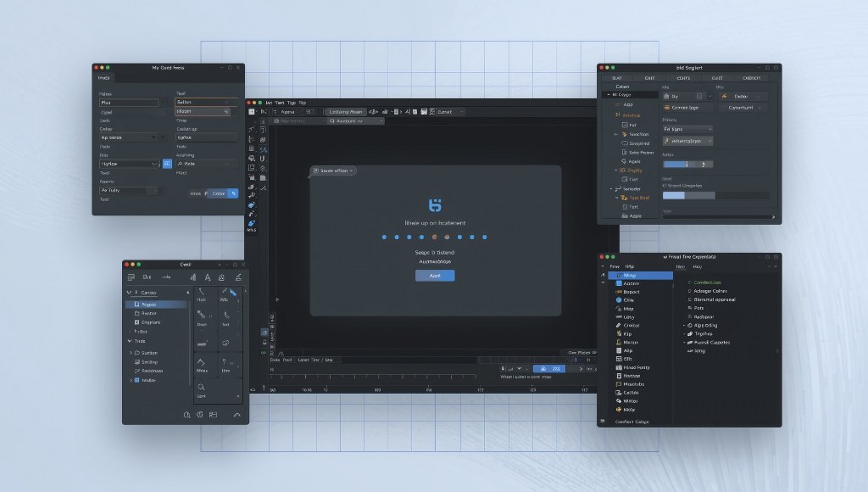This screenshot has width=868, height=492.
Task: Toggle the green Crmileclues checkbox
Action: point(690,282)
